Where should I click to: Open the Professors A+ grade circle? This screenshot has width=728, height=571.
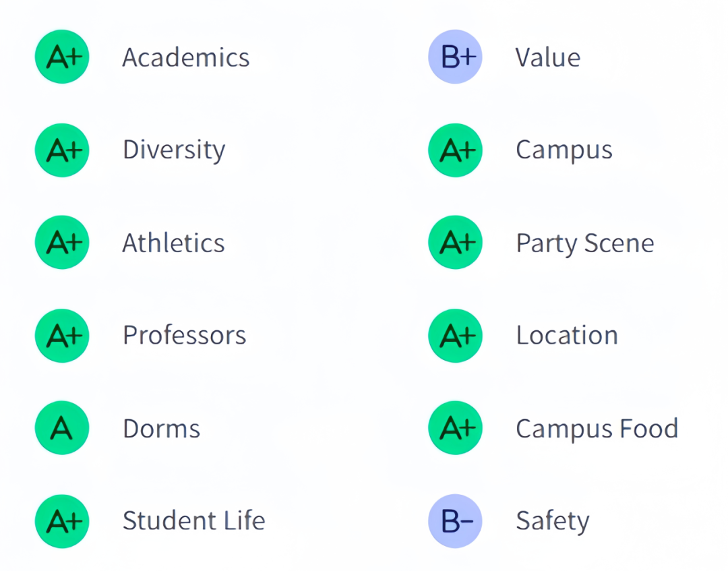(x=62, y=335)
